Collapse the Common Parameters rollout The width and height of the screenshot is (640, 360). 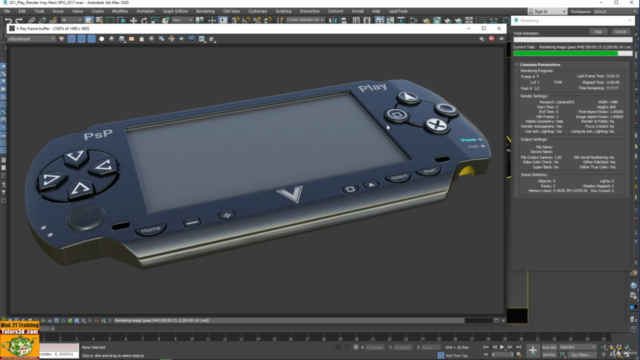[x=540, y=64]
